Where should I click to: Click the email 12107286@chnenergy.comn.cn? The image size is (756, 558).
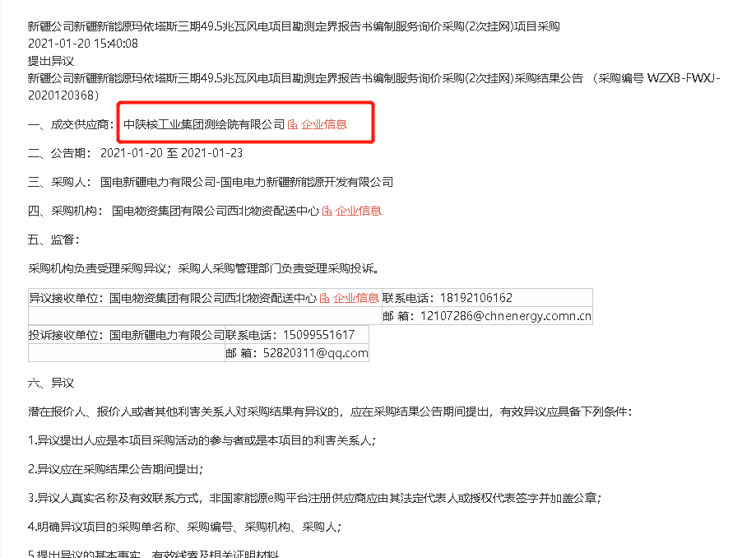click(506, 316)
